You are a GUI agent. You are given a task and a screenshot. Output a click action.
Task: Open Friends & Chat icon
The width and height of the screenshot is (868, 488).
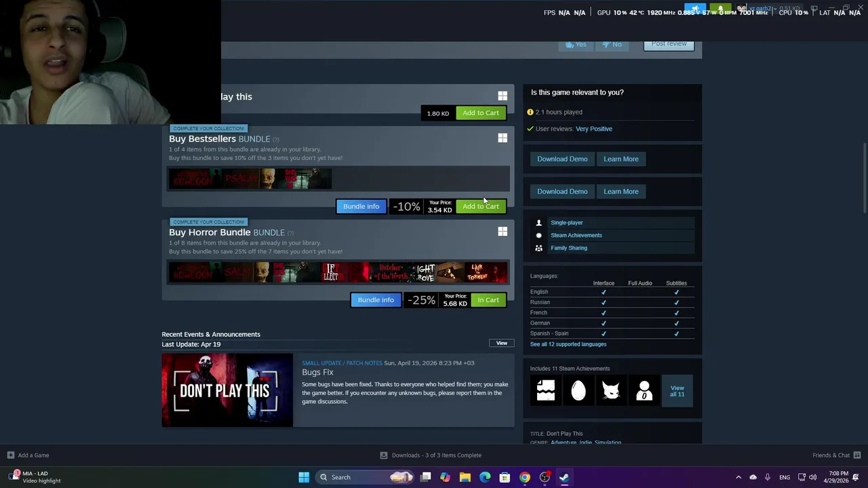point(857,455)
